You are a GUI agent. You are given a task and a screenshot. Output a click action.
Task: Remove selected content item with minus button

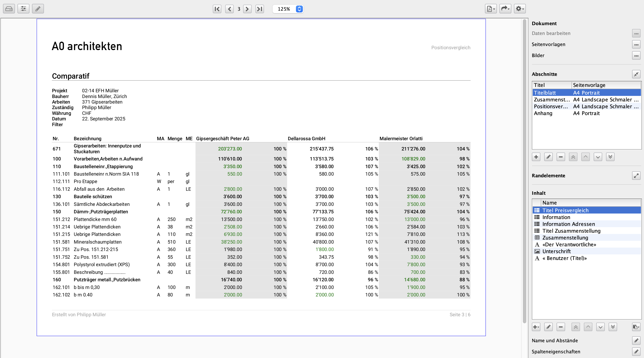point(560,327)
